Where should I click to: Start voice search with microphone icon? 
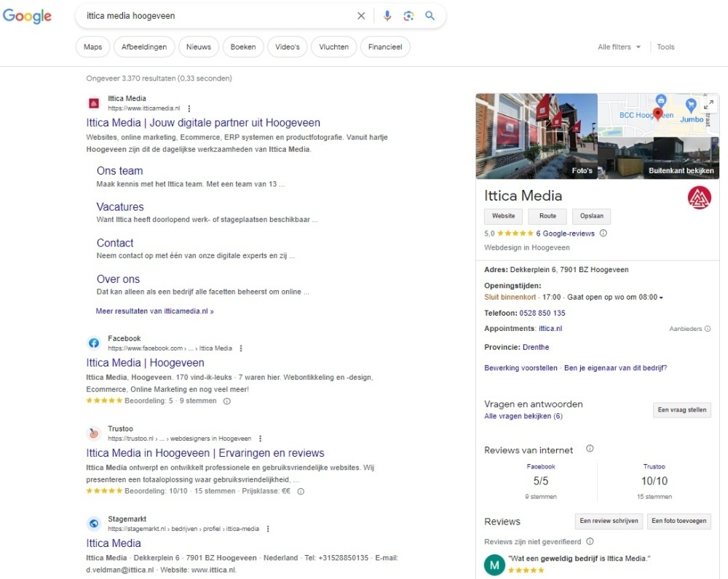(x=387, y=16)
